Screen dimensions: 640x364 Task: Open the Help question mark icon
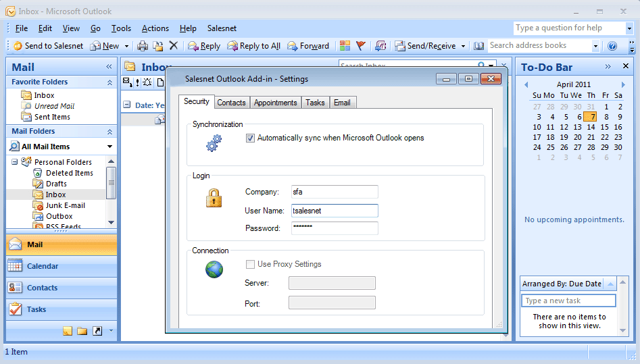(612, 46)
